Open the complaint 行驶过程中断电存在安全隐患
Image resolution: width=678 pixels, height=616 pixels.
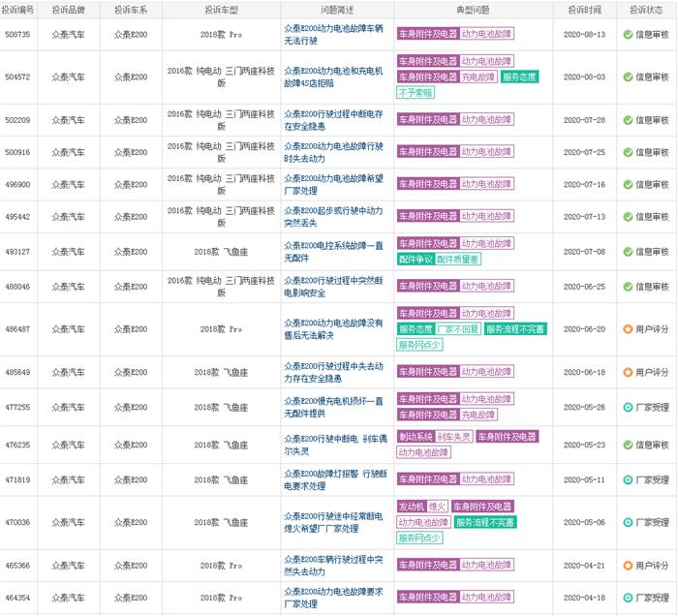(x=333, y=120)
